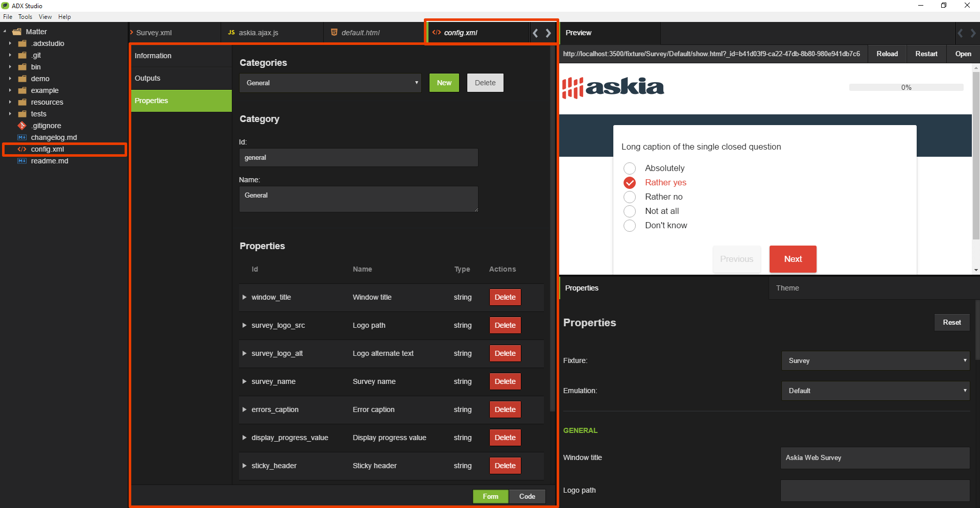This screenshot has width=980, height=508.
Task: Click the .gitignore file icon
Action: (22, 126)
